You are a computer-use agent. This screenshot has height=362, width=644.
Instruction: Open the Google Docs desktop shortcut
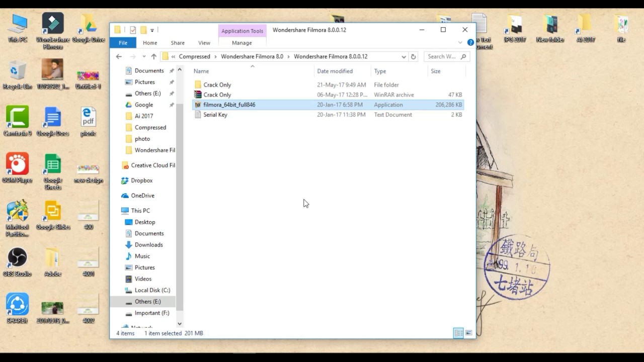point(53,122)
